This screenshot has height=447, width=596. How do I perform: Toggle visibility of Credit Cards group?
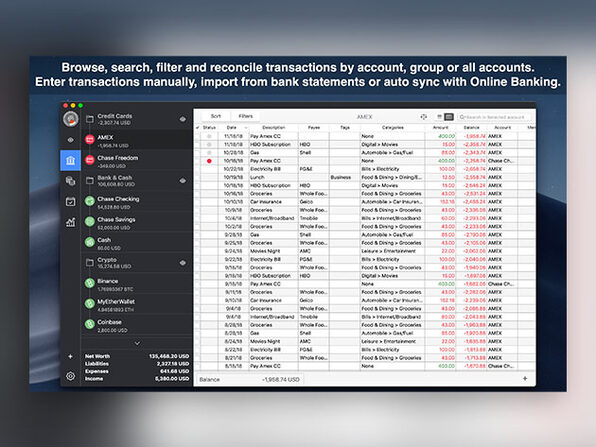[x=183, y=119]
